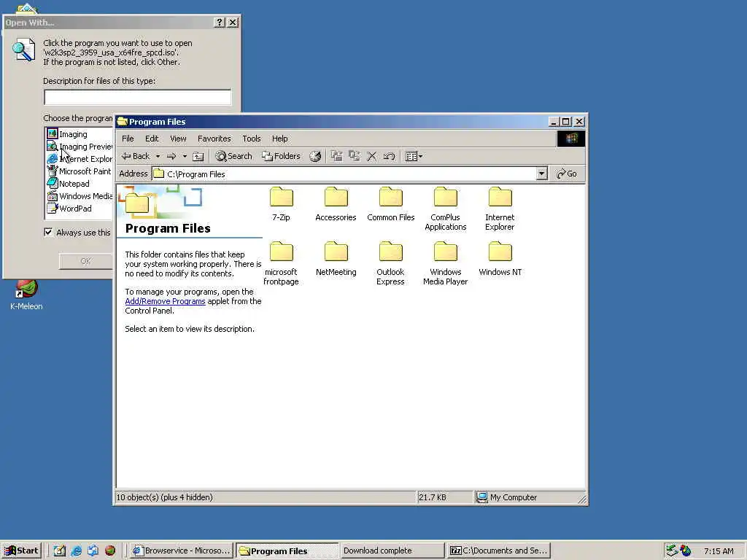
Task: Open the File menu
Action: tap(128, 139)
